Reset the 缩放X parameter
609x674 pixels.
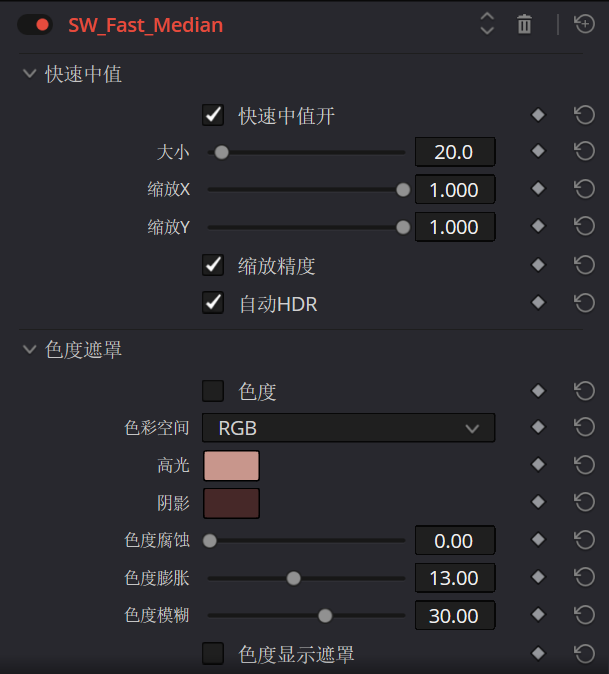point(585,189)
